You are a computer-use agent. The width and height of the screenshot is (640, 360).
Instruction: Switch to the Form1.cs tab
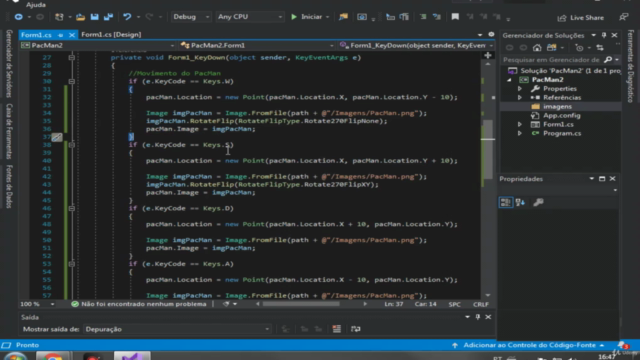point(36,35)
